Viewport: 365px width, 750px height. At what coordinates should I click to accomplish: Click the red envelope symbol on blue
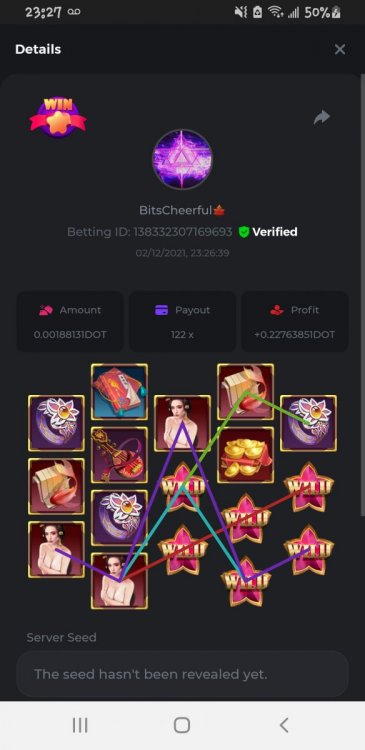(119, 392)
